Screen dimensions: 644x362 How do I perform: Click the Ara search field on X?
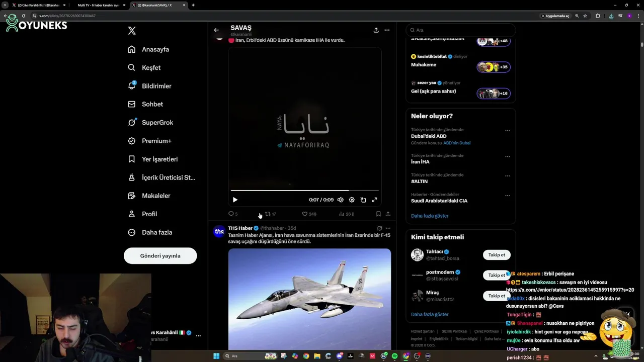(x=461, y=30)
